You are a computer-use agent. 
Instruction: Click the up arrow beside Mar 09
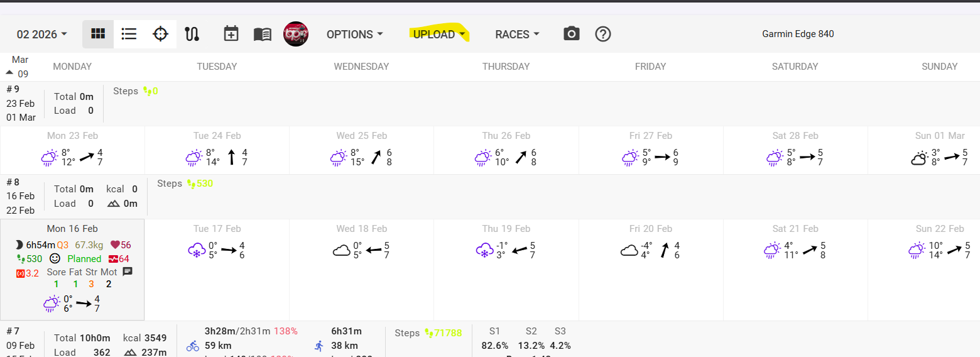coord(9,72)
